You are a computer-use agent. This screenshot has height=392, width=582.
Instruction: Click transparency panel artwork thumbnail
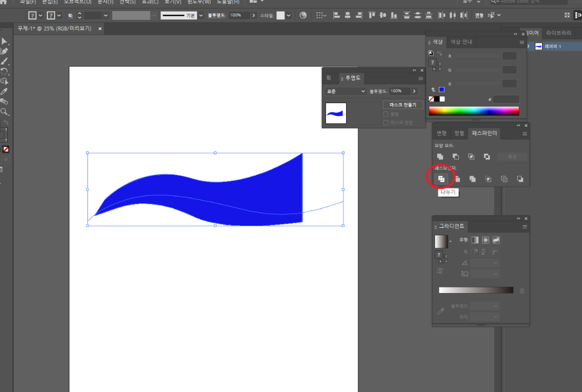click(336, 113)
